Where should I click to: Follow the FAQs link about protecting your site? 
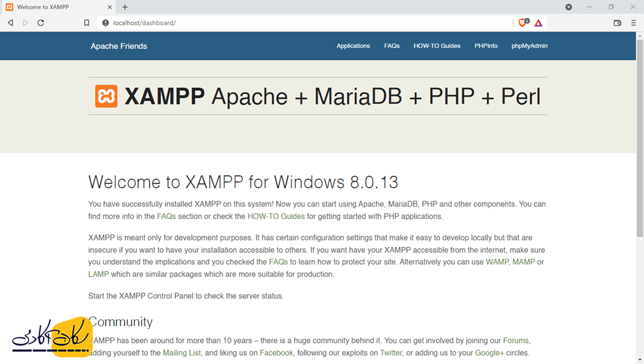[278, 262]
